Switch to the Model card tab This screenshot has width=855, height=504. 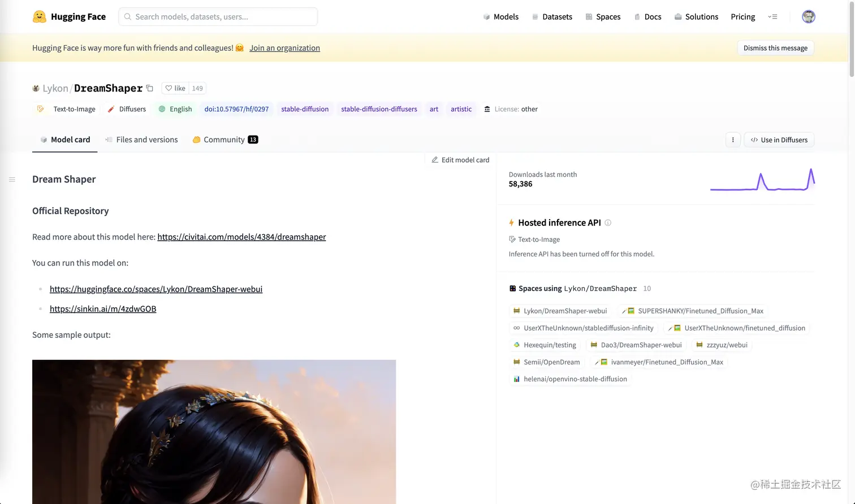(64, 140)
